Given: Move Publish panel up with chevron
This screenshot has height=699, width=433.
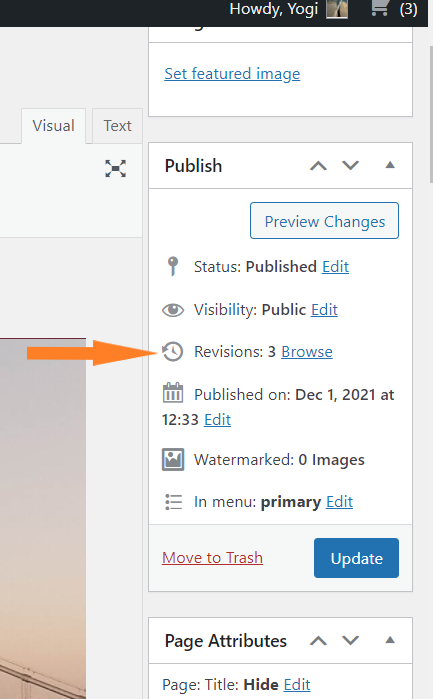Looking at the screenshot, I should pyautogui.click(x=318, y=166).
